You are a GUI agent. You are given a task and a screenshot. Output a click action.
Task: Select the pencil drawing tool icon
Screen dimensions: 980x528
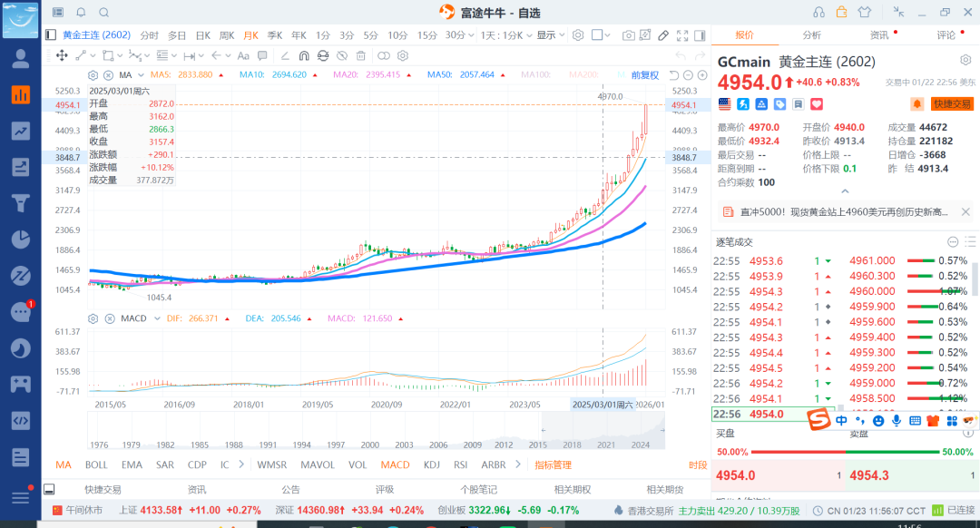(663, 35)
